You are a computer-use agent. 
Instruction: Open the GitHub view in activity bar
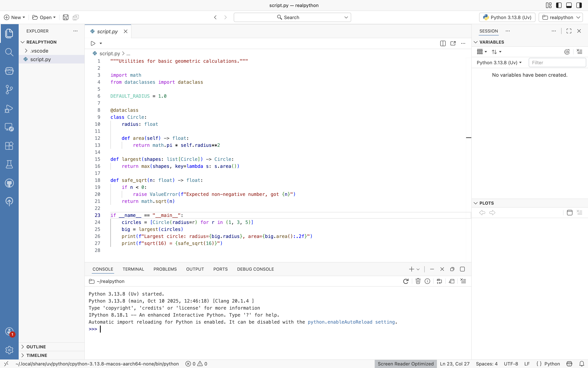(x=9, y=183)
